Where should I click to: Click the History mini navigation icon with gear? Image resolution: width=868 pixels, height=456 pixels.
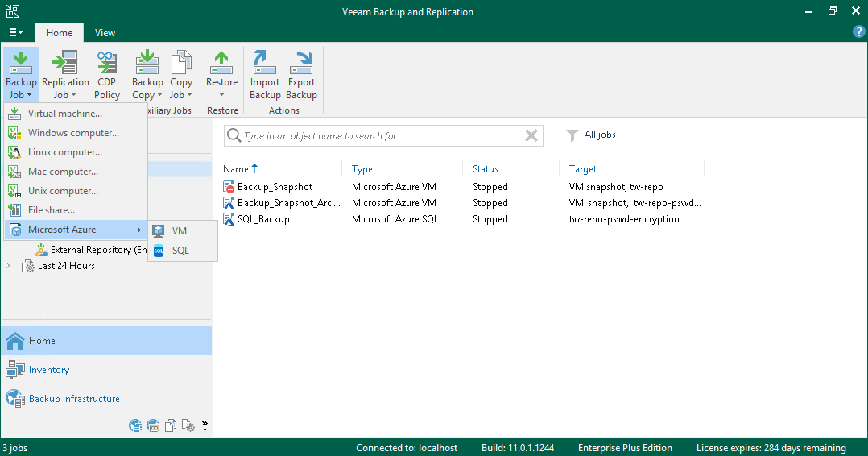(x=188, y=425)
